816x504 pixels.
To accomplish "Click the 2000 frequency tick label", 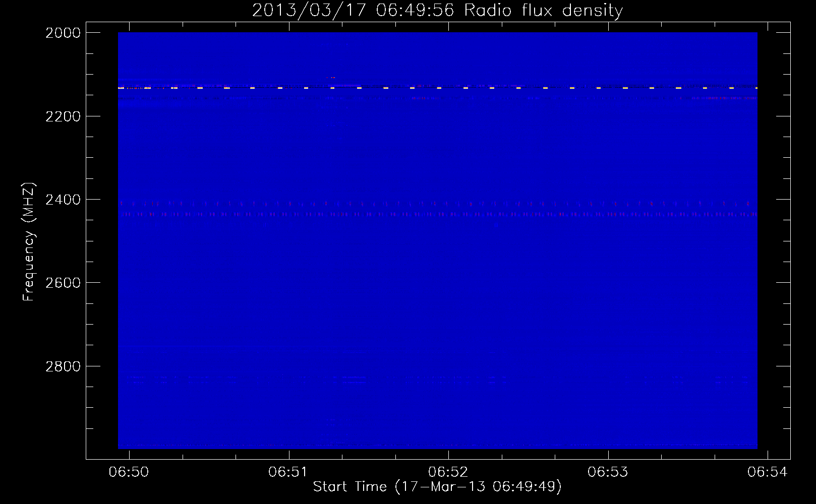I will pyautogui.click(x=63, y=33).
